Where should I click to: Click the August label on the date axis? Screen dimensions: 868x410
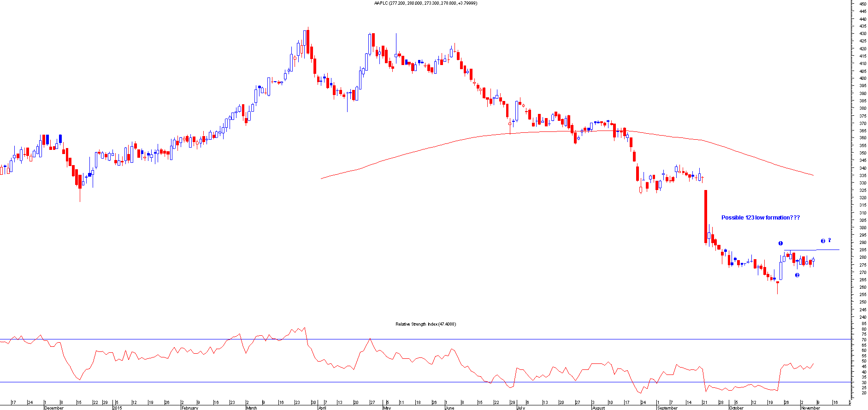coord(598,408)
